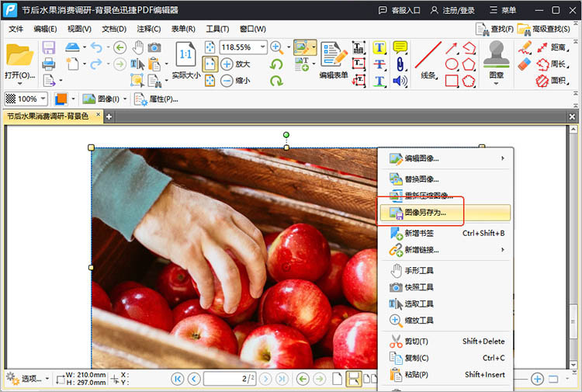Close the document tab 节后水果消费调研
The height and width of the screenshot is (392, 582).
point(98,115)
